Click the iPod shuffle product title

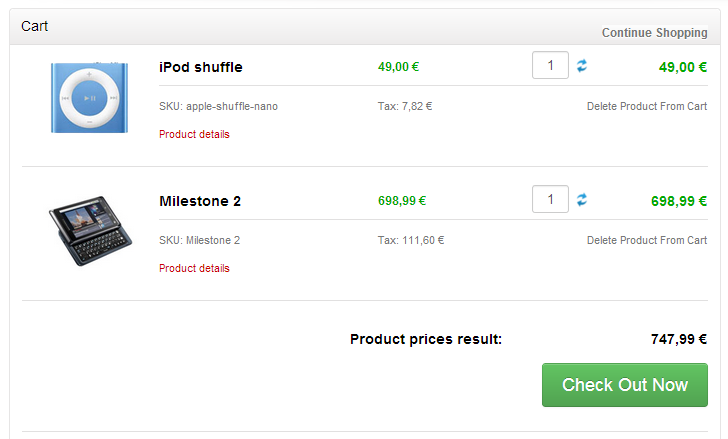coord(201,67)
